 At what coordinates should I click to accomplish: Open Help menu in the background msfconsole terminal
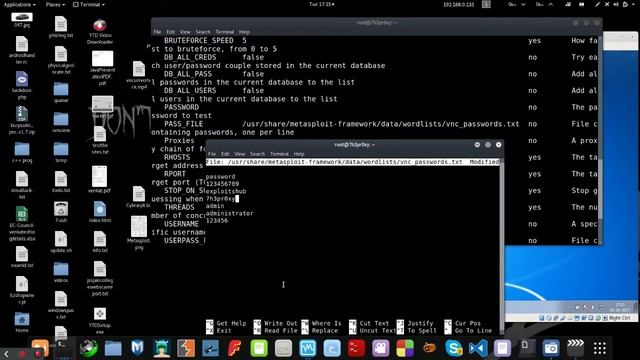(x=244, y=32)
